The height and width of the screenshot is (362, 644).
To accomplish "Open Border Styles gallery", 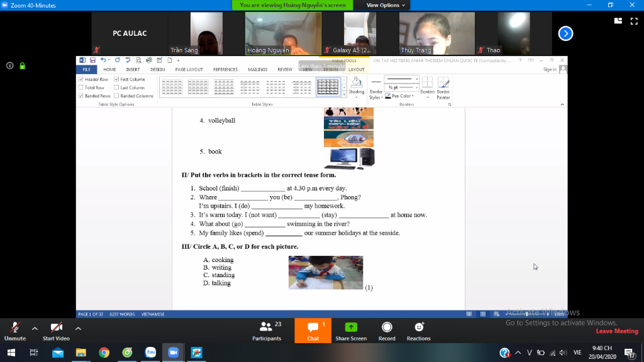I will [376, 88].
